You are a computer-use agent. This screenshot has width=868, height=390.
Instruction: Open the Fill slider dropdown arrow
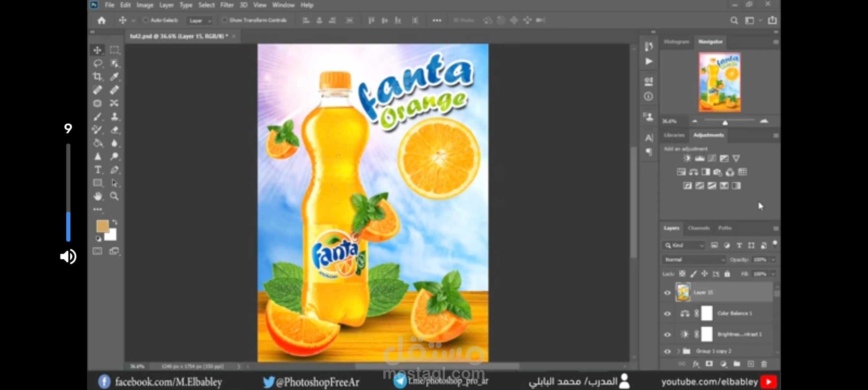(773, 274)
